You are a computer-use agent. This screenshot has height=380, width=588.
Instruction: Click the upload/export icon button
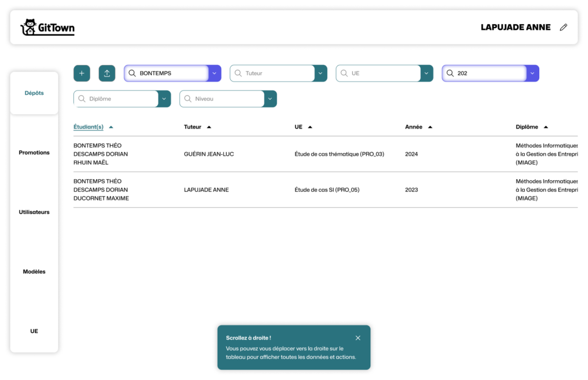pyautogui.click(x=107, y=73)
